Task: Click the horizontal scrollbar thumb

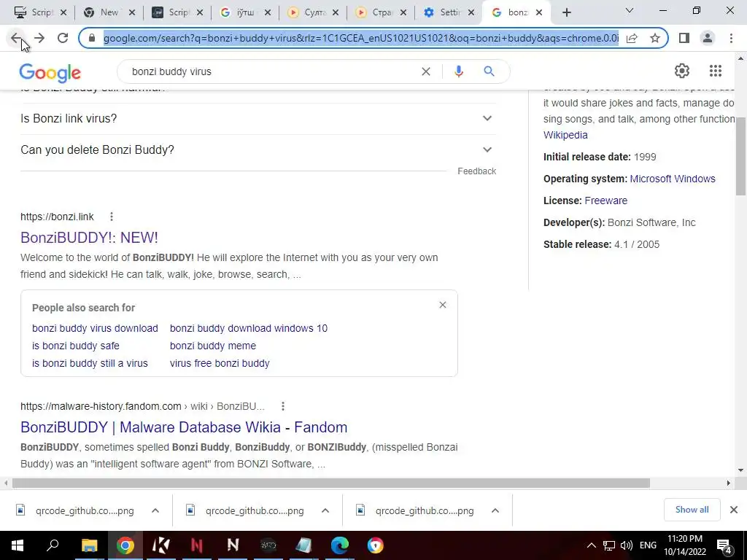Action: (331, 483)
